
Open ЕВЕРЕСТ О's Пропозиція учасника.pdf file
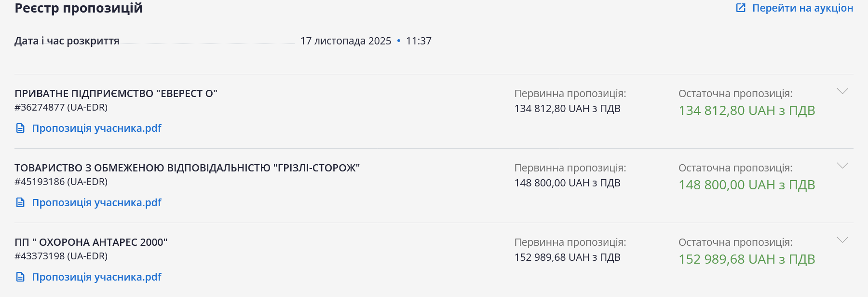coord(96,128)
